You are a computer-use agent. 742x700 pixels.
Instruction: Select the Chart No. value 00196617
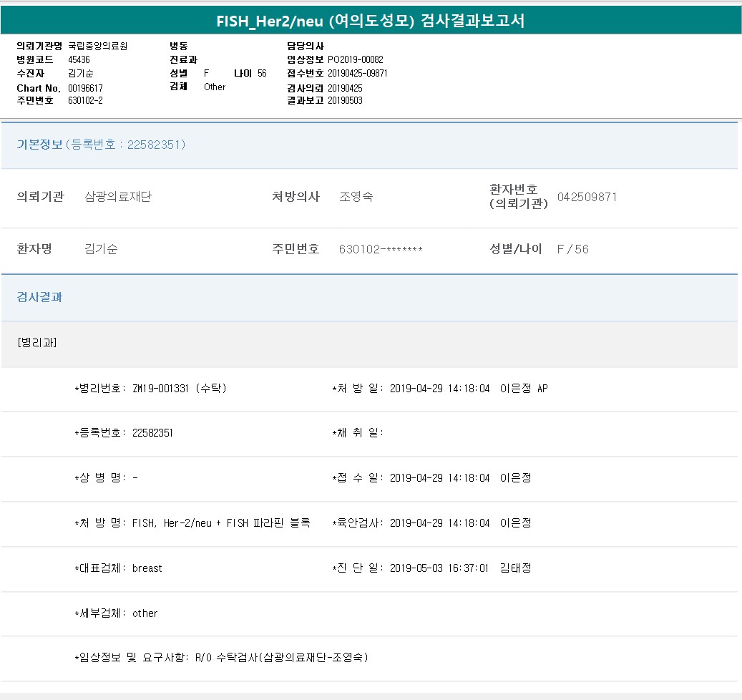click(x=86, y=88)
